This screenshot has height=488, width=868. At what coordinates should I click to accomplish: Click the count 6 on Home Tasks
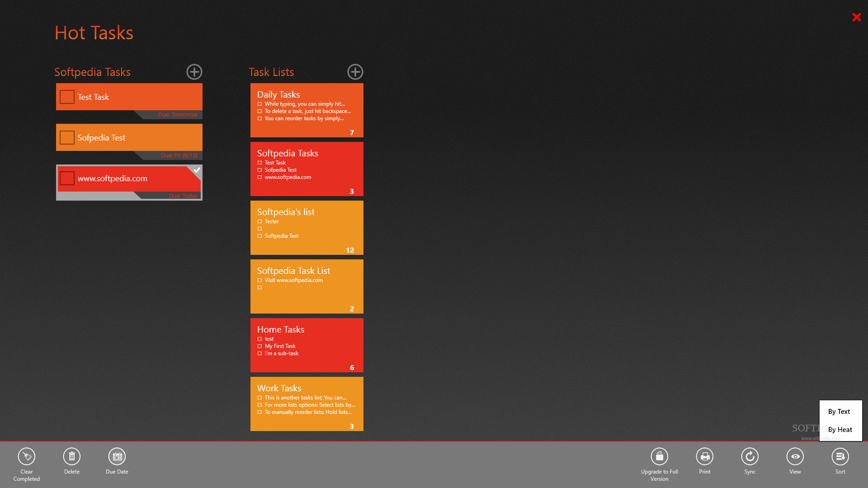pyautogui.click(x=352, y=368)
